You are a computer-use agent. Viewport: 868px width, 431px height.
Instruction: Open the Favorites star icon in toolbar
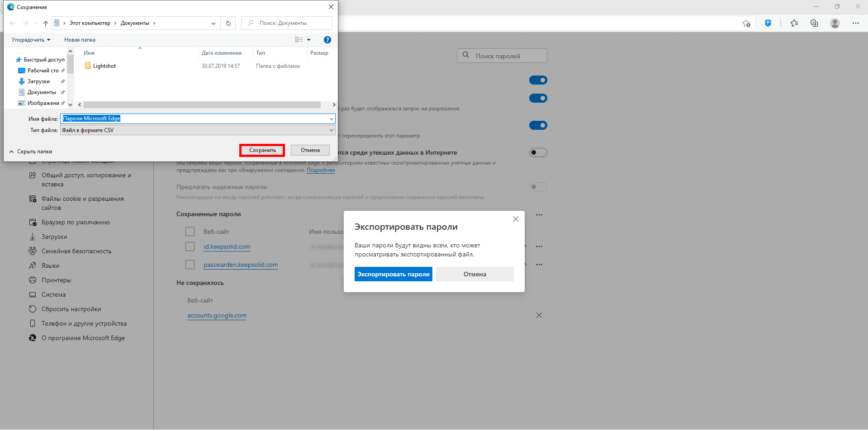[794, 23]
